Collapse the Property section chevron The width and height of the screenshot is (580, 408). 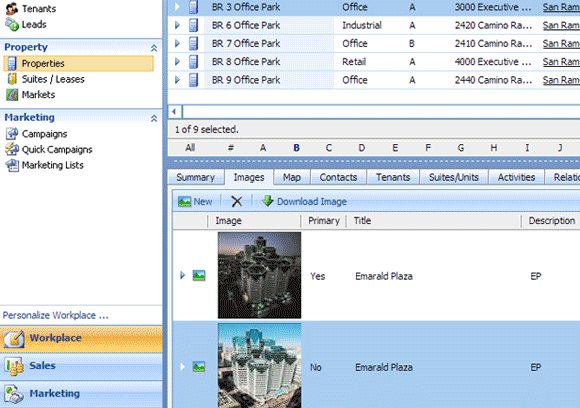point(154,48)
